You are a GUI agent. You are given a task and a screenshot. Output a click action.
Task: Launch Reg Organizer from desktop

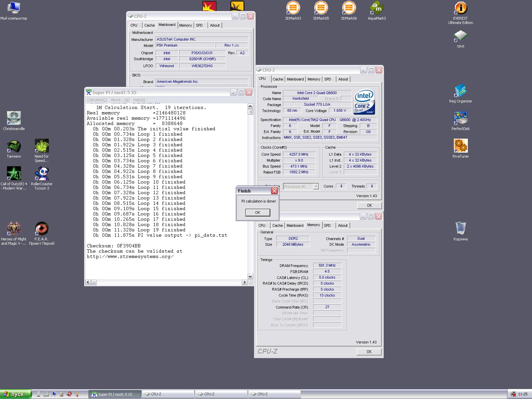point(461,93)
